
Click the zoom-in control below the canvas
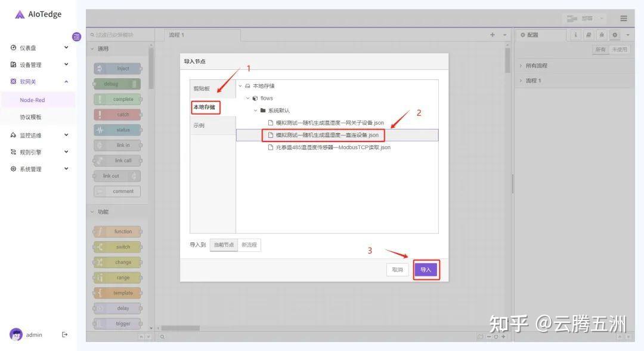pyautogui.click(x=503, y=337)
